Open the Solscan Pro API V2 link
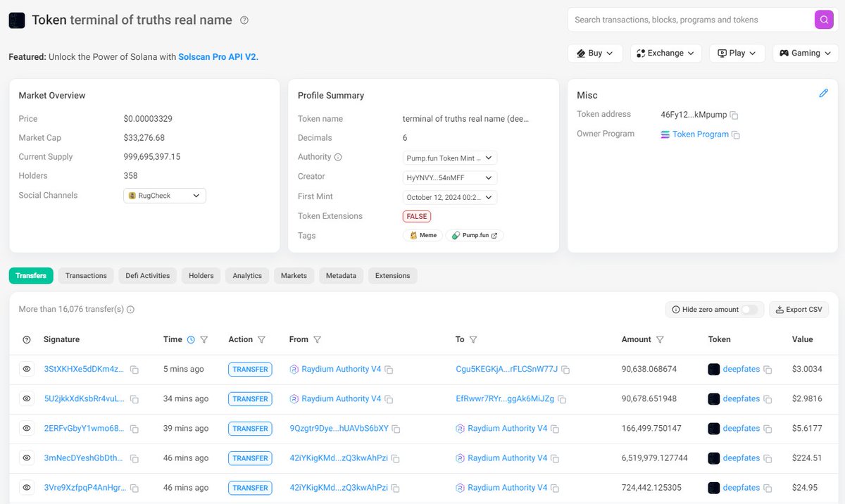Image resolution: width=845 pixels, height=504 pixels. coord(218,57)
